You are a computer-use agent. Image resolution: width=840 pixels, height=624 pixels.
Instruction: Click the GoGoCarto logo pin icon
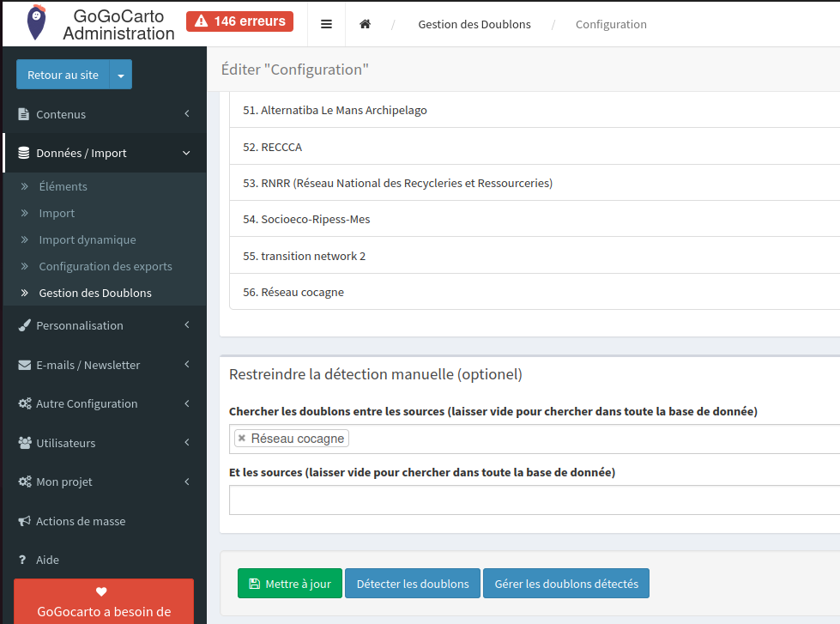pos(36,22)
